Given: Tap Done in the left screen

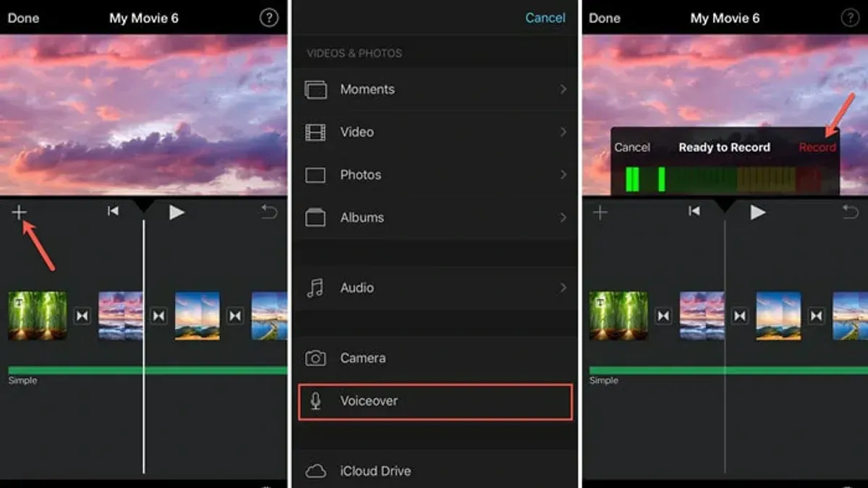Looking at the screenshot, I should [23, 18].
